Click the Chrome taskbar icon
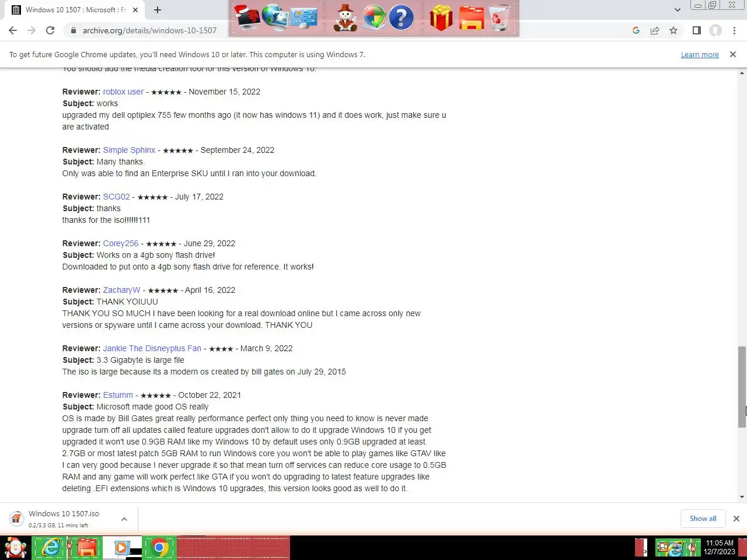 click(159, 548)
